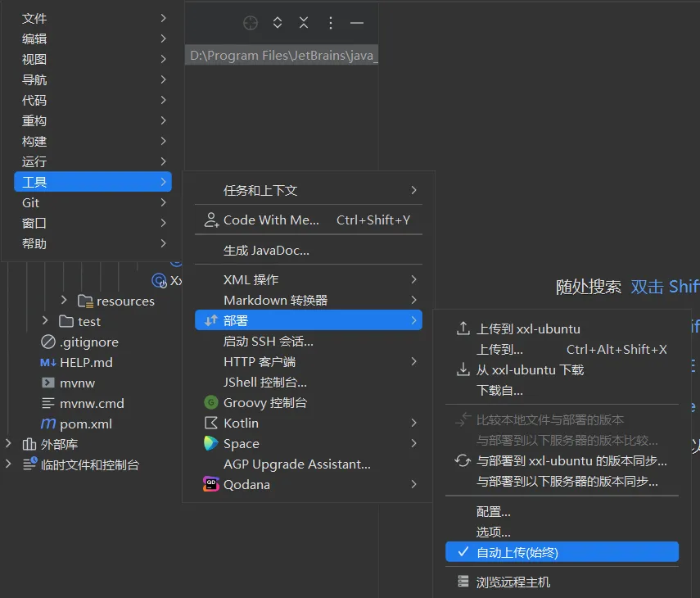Click the test folder icon
The image size is (700, 598).
(x=66, y=321)
